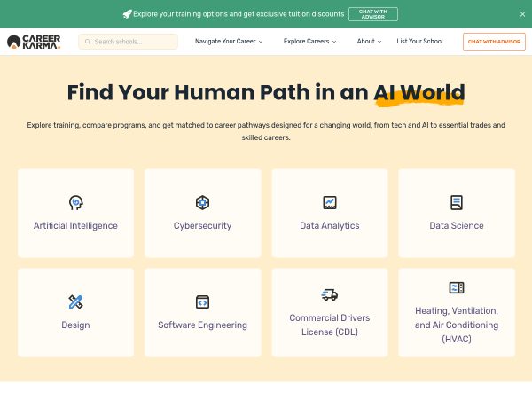Click the banner text about tuition discounts
The width and height of the screenshot is (532, 399).
[239, 14]
